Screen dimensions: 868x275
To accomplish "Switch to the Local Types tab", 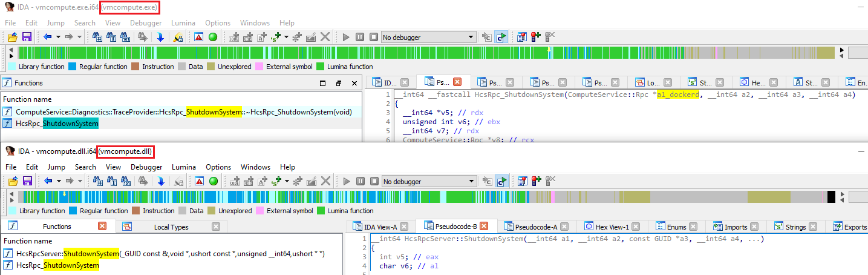I will click(x=170, y=227).
